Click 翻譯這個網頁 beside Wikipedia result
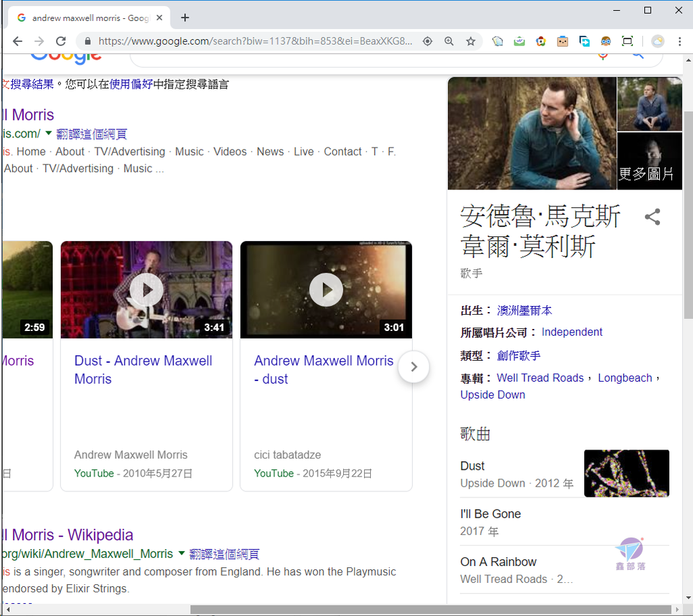The width and height of the screenshot is (693, 616). coord(224,554)
